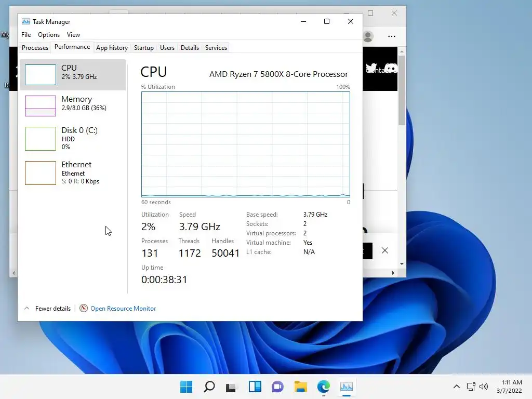
Task: Open Task View from the taskbar
Action: click(x=231, y=387)
